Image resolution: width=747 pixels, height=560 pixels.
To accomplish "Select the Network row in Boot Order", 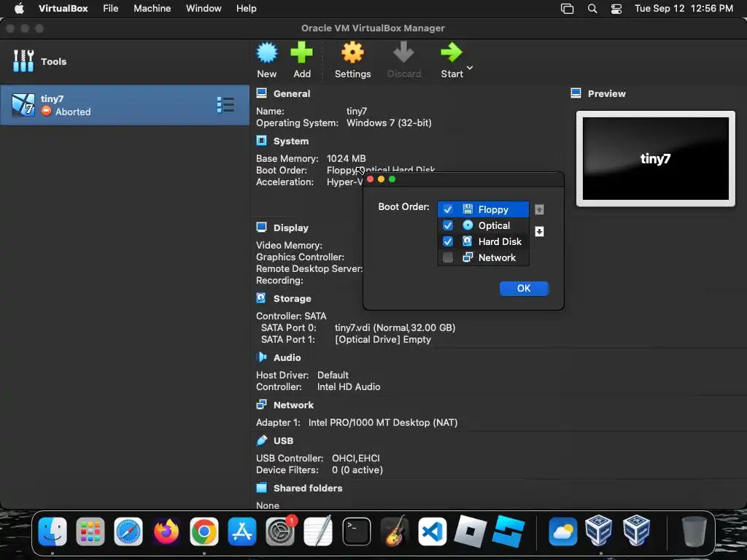I will point(483,257).
